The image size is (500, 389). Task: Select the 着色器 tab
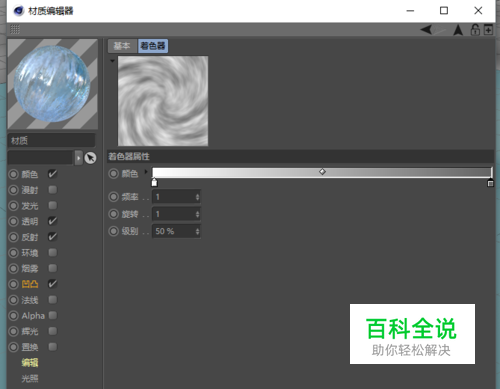(153, 46)
